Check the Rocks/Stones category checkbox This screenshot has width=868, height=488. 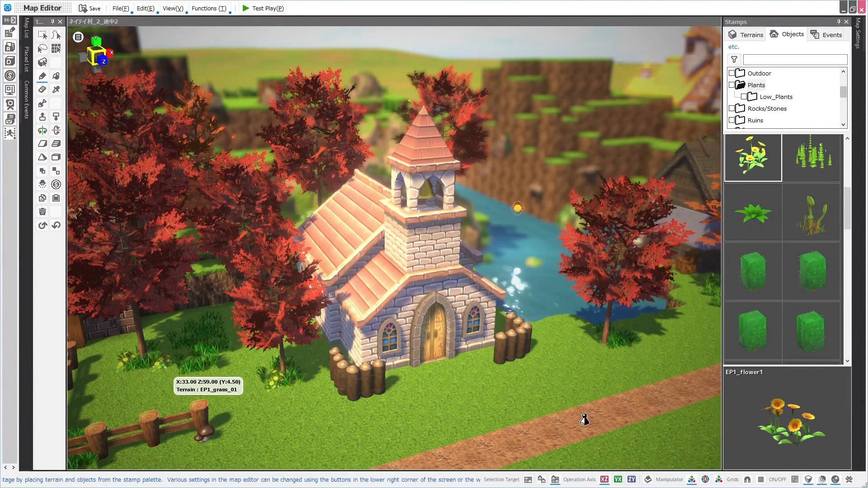(x=733, y=108)
